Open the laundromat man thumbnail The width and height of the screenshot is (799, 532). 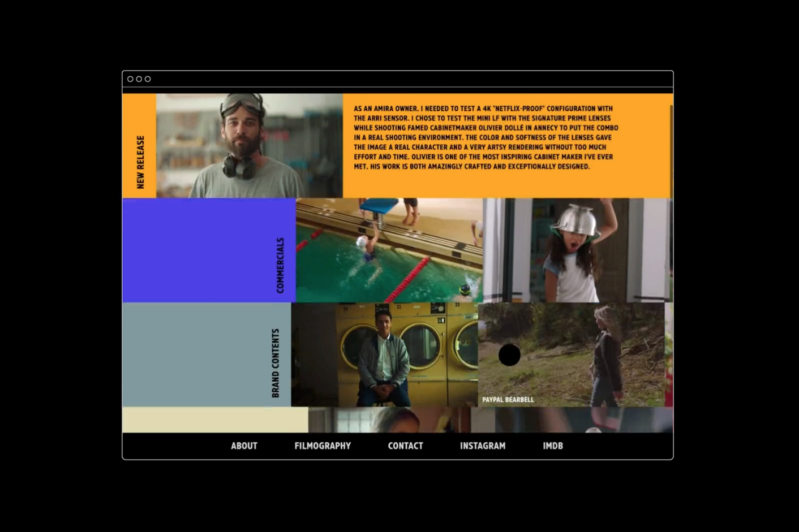tap(385, 354)
